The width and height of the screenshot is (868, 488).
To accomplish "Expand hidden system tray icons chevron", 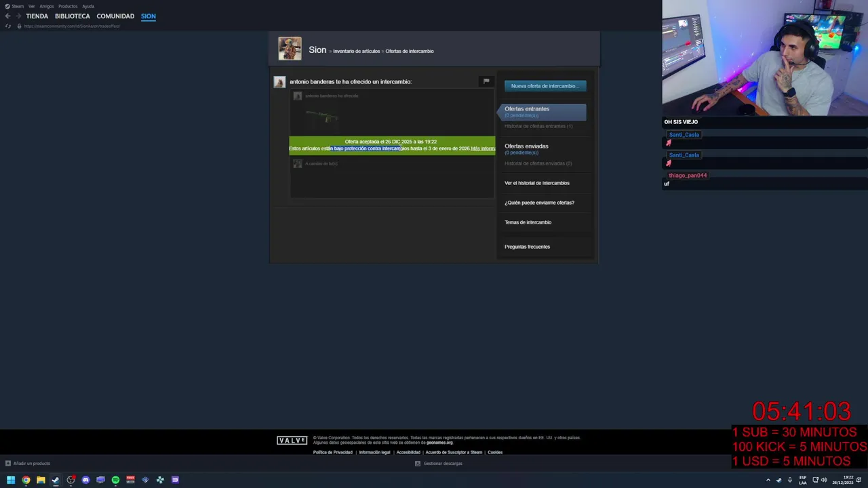I will click(768, 480).
